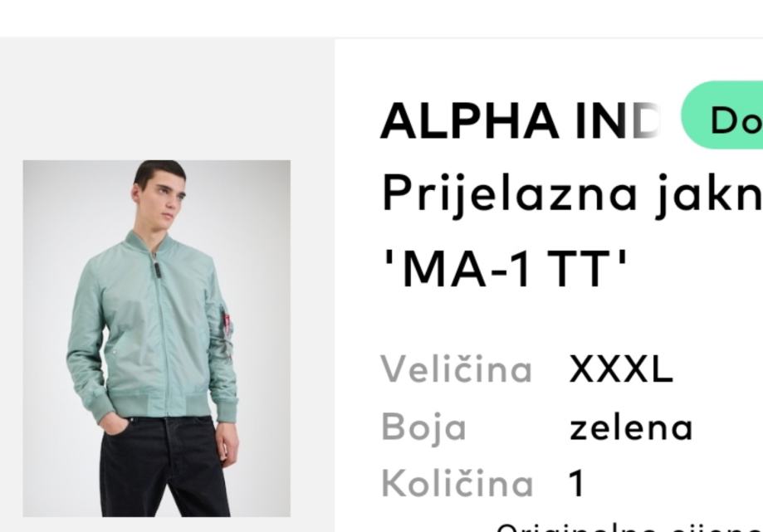Click the ALPHA IND brand name
This screenshot has width=763, height=532.
521,121
